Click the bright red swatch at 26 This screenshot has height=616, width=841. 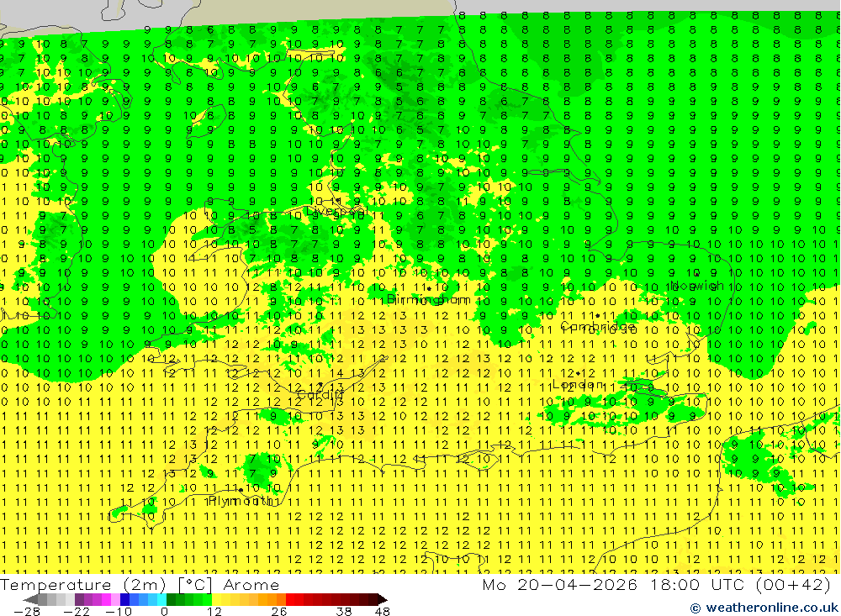coord(290,600)
